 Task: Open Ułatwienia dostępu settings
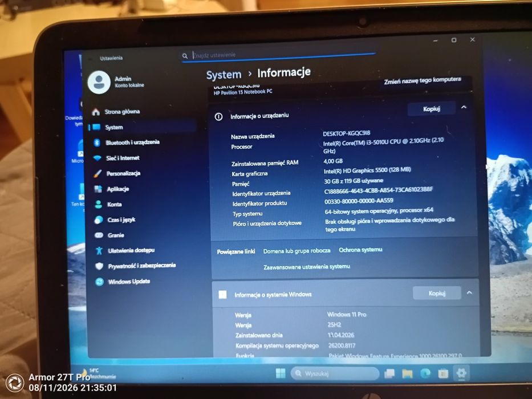[131, 250]
